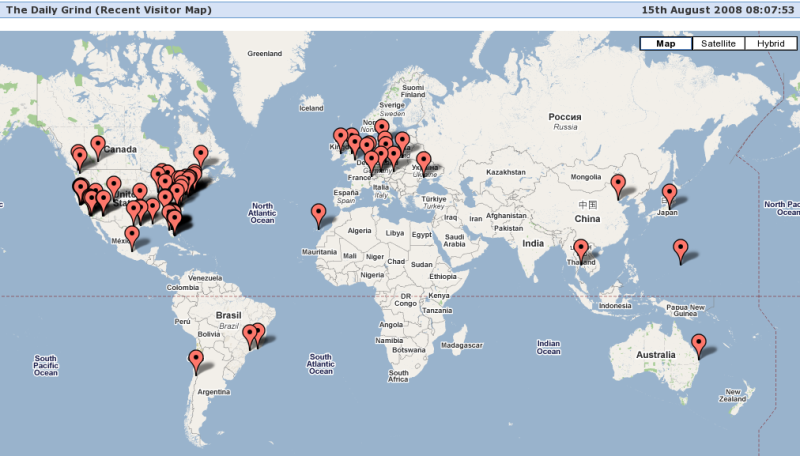Select the visitor pin in Chile/Argentina

[196, 362]
